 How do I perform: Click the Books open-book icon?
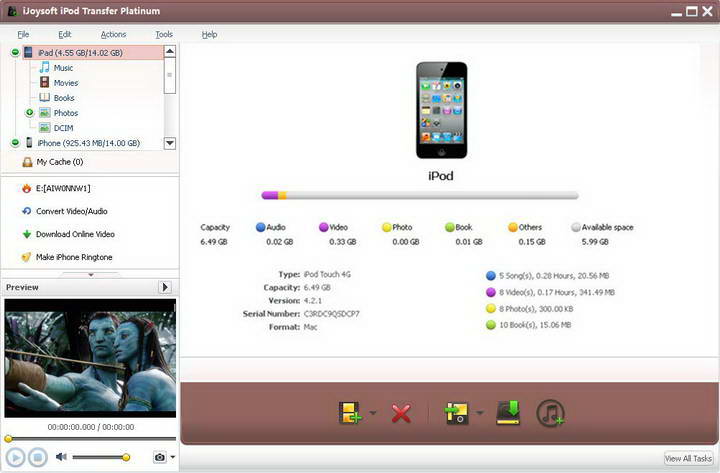click(45, 97)
